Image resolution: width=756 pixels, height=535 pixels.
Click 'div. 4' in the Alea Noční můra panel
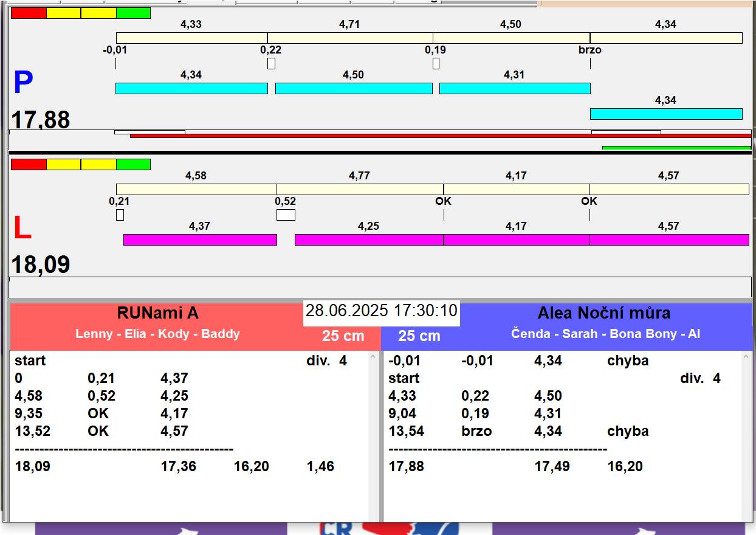700,378
